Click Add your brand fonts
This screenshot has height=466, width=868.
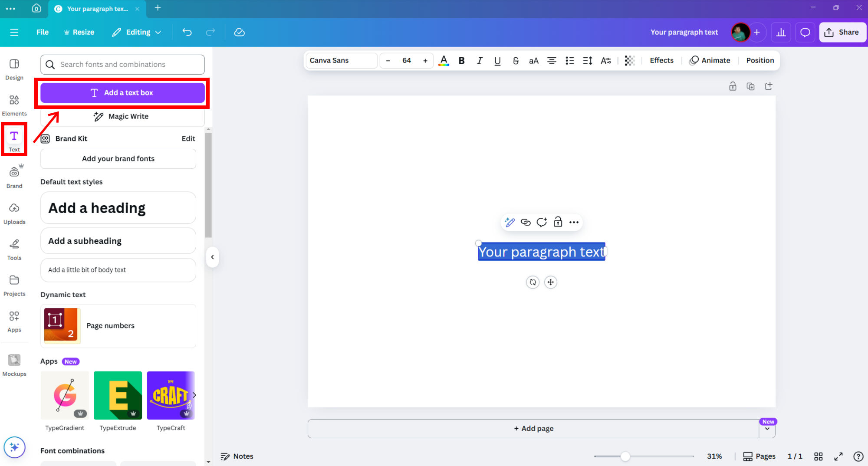(118, 159)
